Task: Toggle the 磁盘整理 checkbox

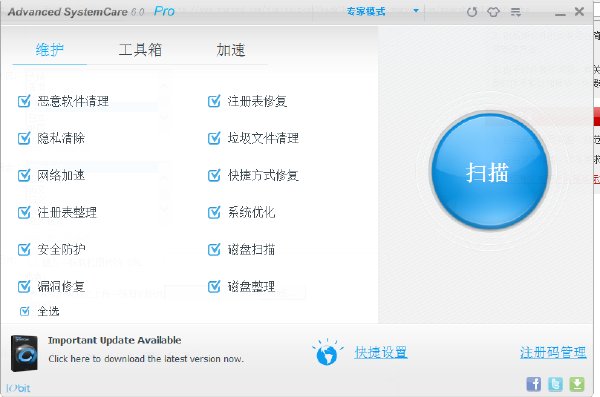Action: [214, 286]
